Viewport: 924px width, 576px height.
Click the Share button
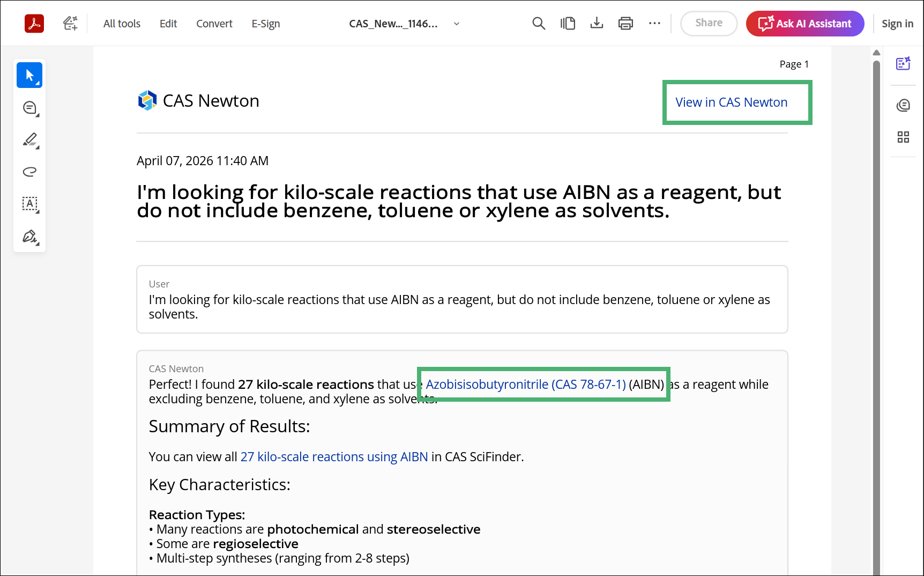pyautogui.click(x=709, y=23)
